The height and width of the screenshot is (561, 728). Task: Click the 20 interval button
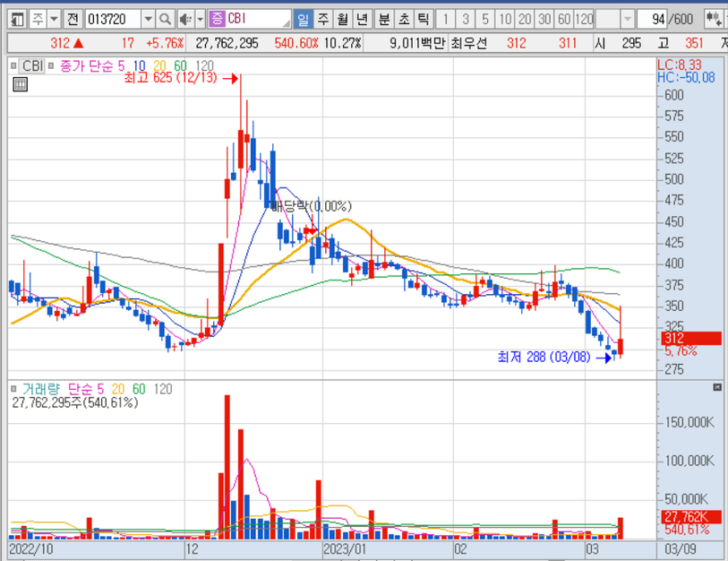[x=525, y=19]
